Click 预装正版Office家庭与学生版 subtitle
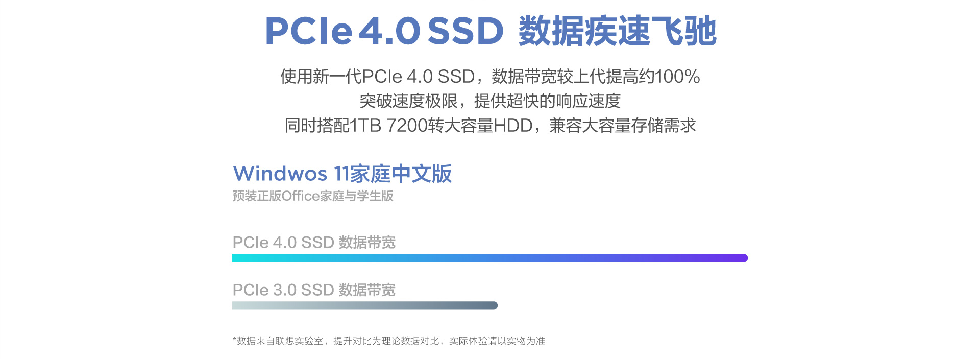This screenshot has height=359, width=980. (x=313, y=196)
